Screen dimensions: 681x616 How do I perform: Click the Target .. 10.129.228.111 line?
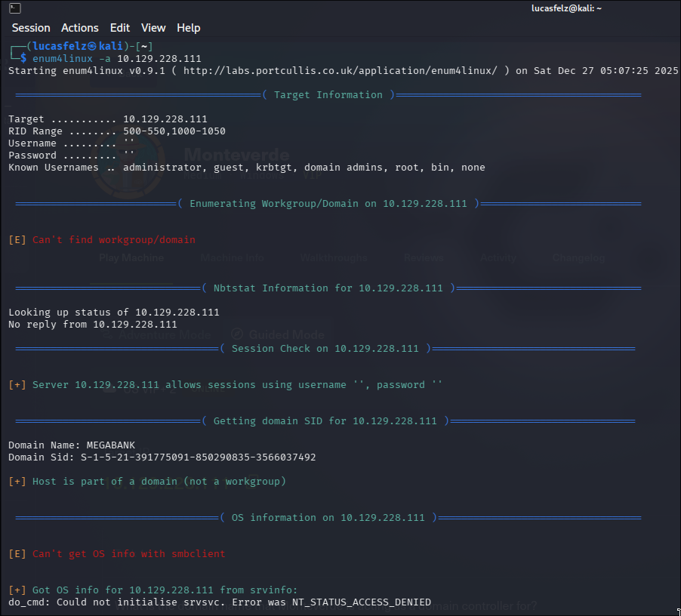108,119
